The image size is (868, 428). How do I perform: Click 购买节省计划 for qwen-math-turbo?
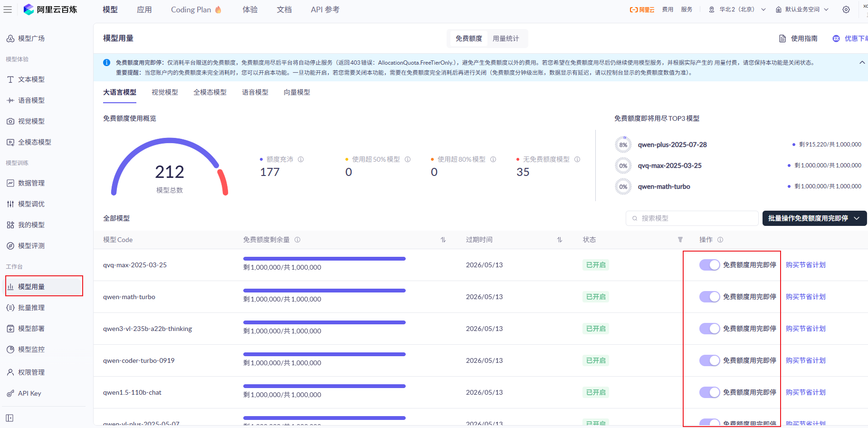point(806,297)
